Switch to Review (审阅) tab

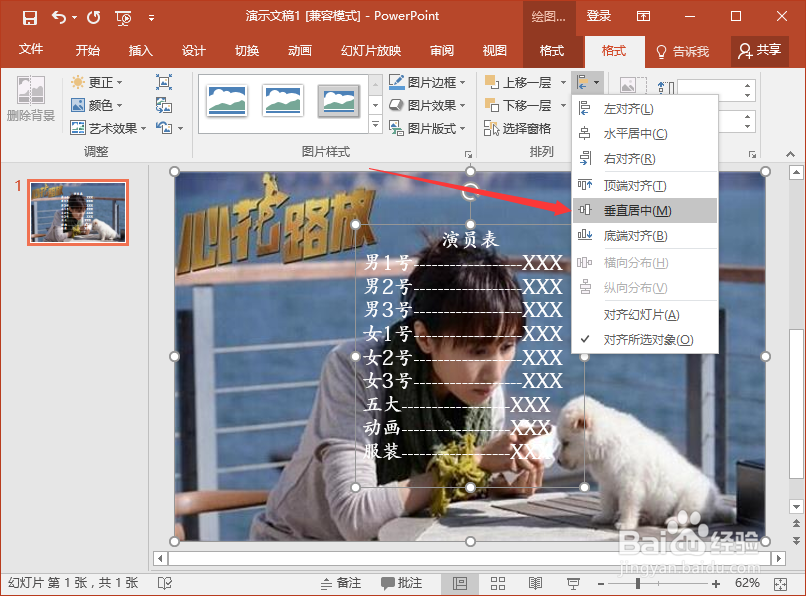[x=442, y=51]
